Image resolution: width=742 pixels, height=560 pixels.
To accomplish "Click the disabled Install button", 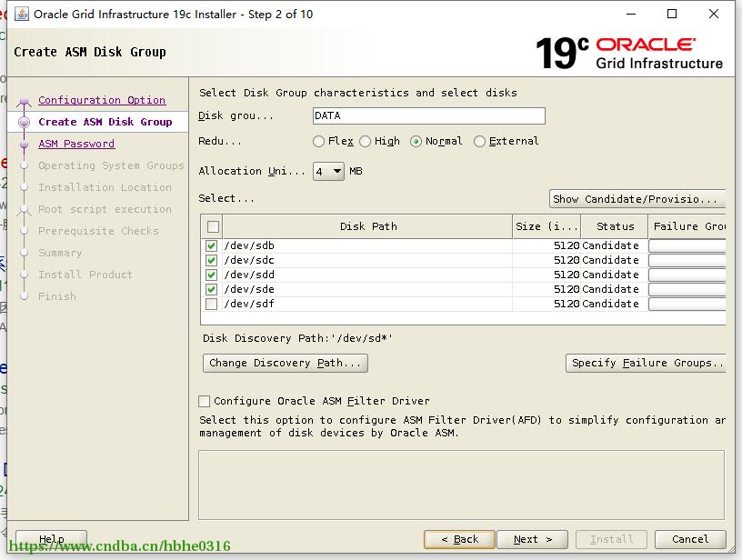I will (x=611, y=539).
